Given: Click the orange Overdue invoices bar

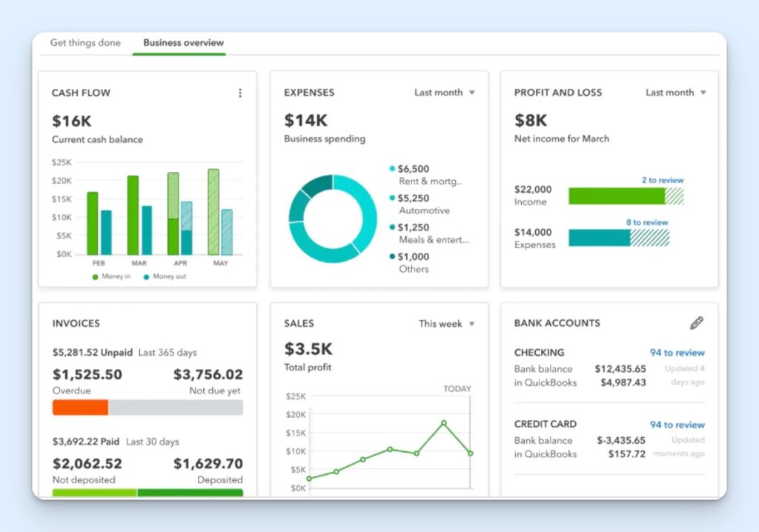Looking at the screenshot, I should point(80,408).
